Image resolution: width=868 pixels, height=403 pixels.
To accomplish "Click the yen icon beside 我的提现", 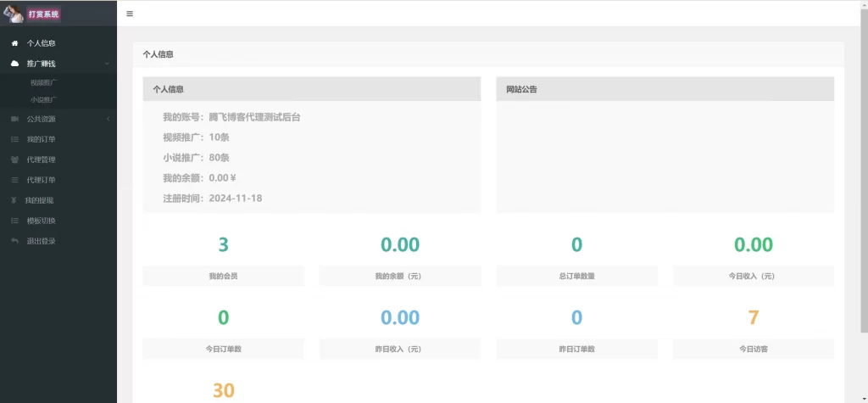I will click(x=14, y=200).
